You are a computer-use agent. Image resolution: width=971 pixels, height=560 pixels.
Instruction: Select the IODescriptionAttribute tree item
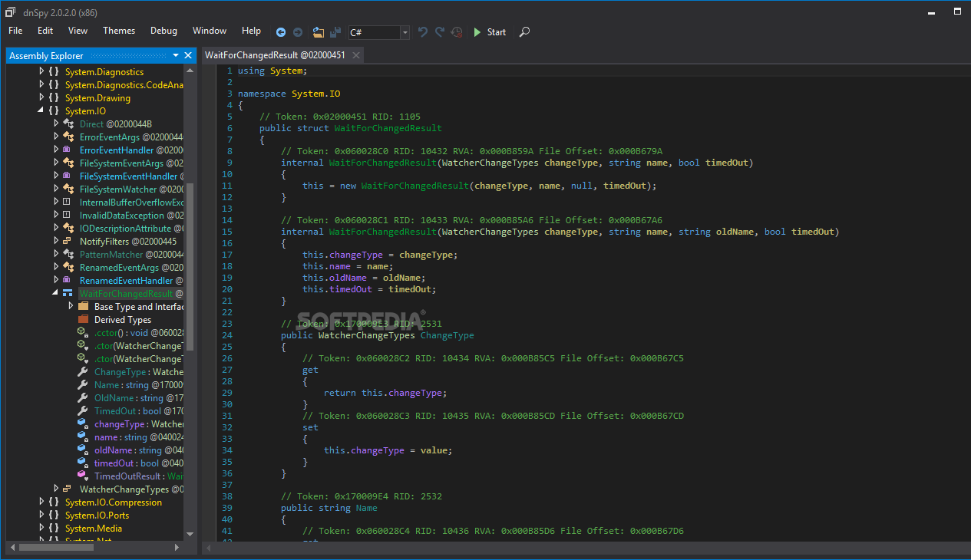[x=130, y=229]
